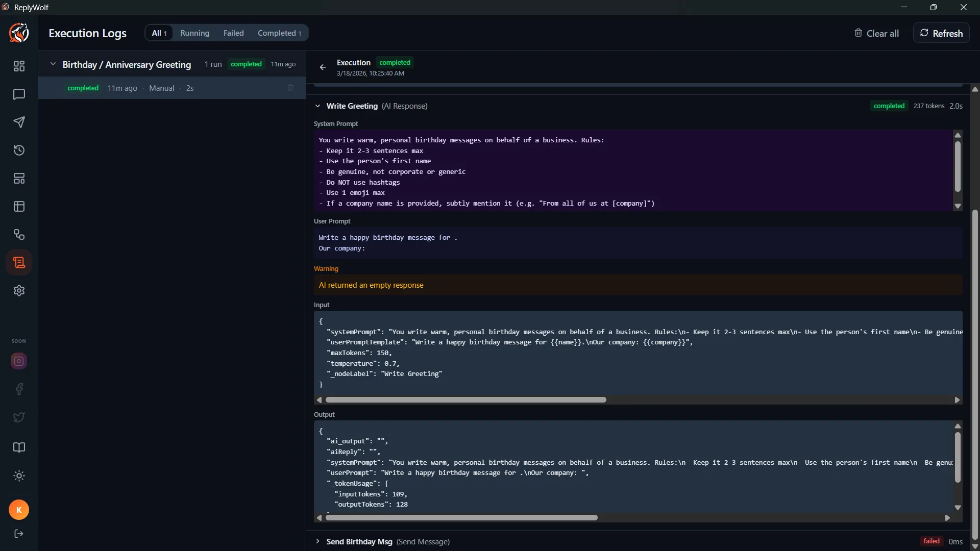
Task: Open the ReplyWolf logo home
Action: [x=19, y=33]
